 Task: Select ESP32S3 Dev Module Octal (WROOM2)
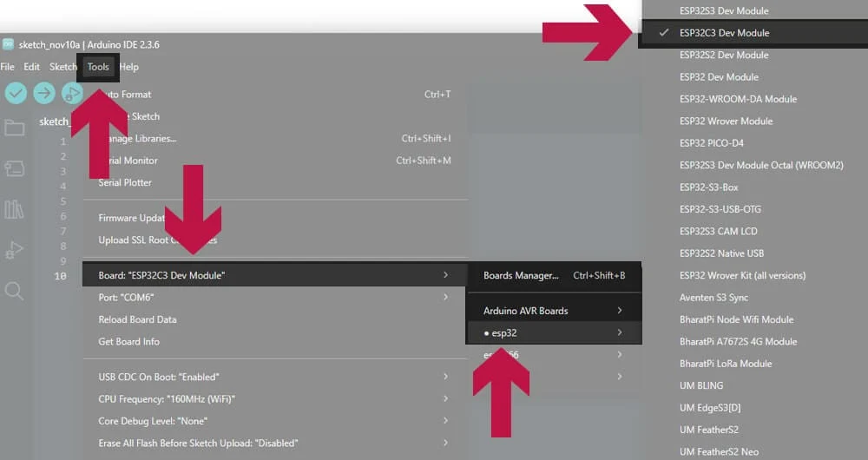click(753, 165)
